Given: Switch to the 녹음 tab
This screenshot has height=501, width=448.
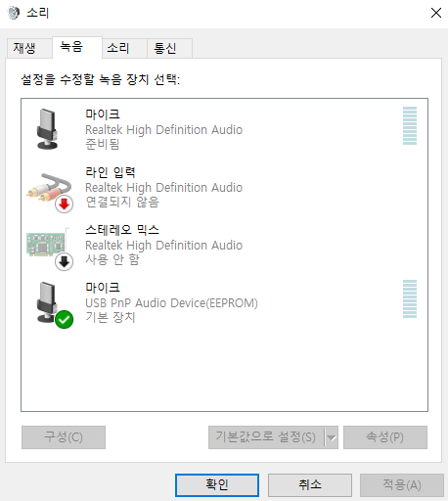Looking at the screenshot, I should [x=77, y=47].
